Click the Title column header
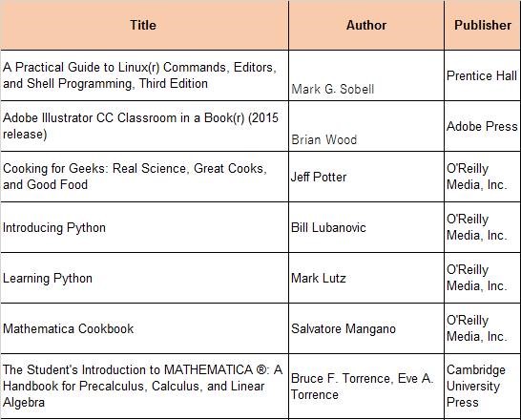Viewport: 521px width, 420px height. (x=144, y=25)
